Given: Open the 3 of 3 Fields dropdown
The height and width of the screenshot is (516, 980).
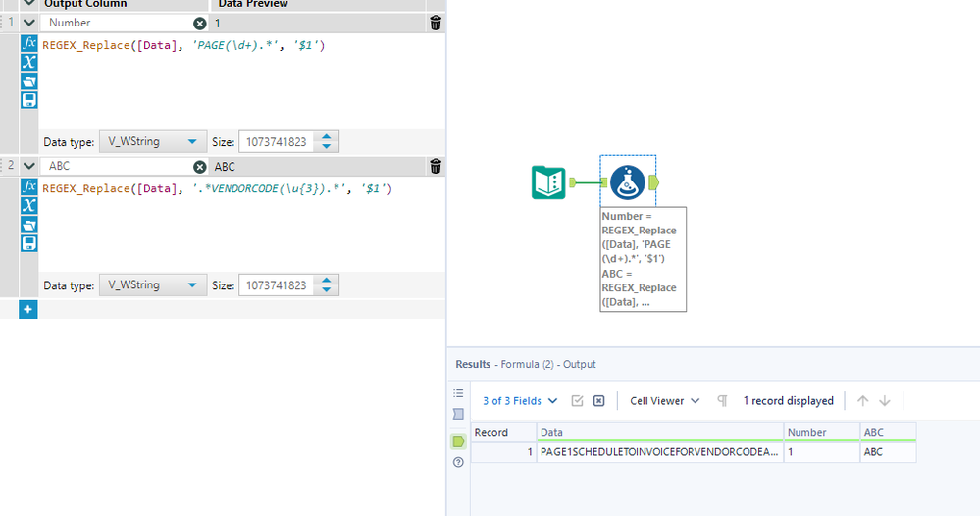Looking at the screenshot, I should pyautogui.click(x=519, y=401).
